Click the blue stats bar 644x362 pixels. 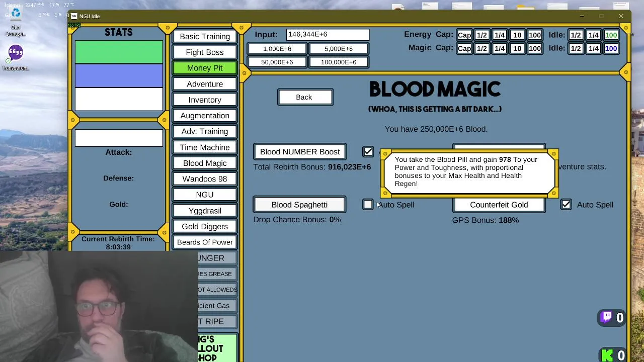[x=119, y=75]
